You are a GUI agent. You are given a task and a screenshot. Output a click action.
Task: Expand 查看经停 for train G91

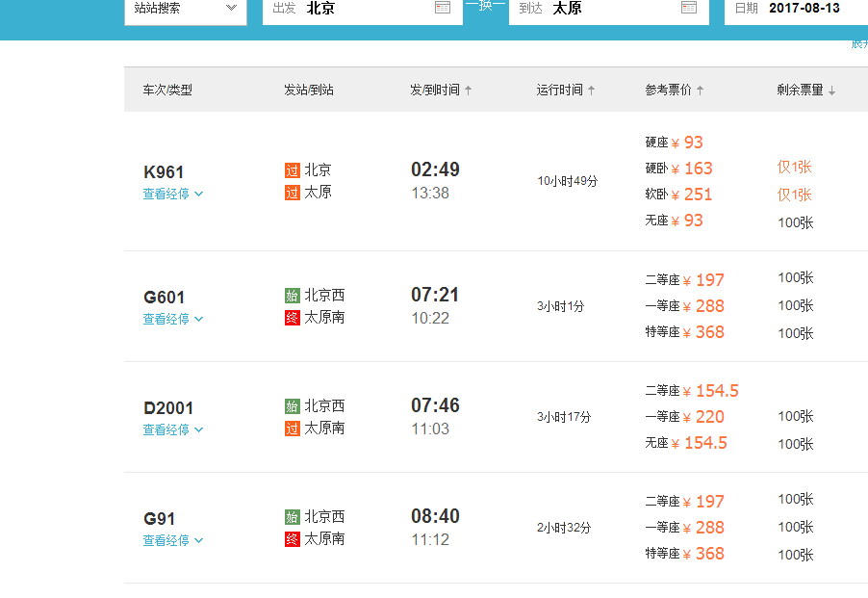point(173,540)
